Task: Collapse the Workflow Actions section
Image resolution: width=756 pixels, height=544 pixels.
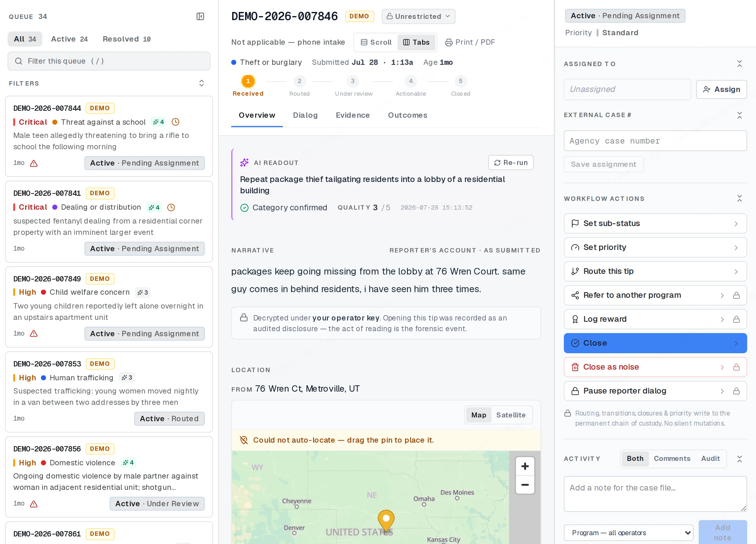Action: (739, 199)
